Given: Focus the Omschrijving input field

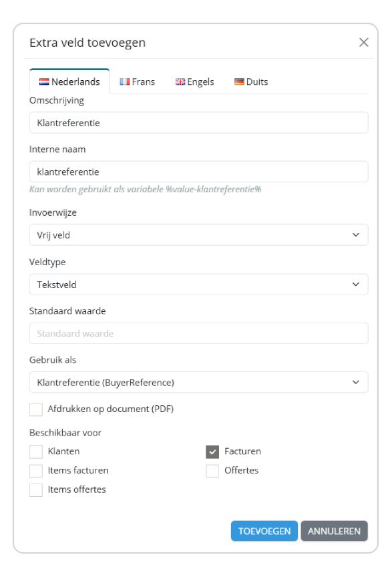Looking at the screenshot, I should click(199, 122).
